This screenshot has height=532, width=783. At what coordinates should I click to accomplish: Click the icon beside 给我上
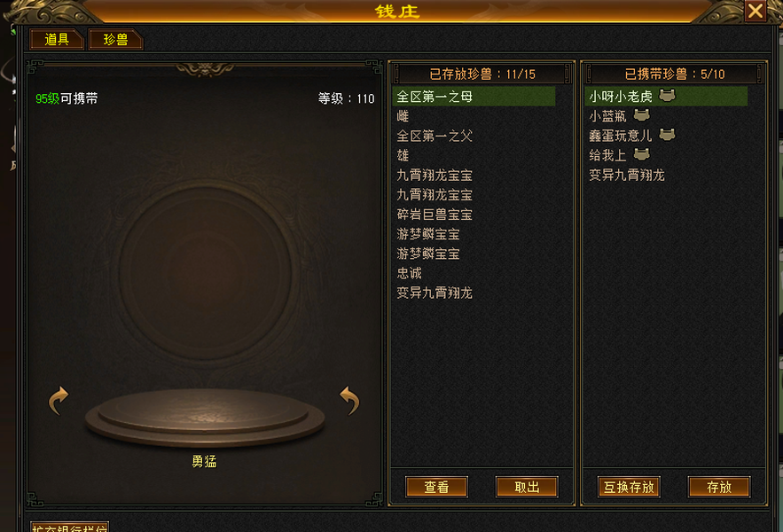(x=642, y=154)
